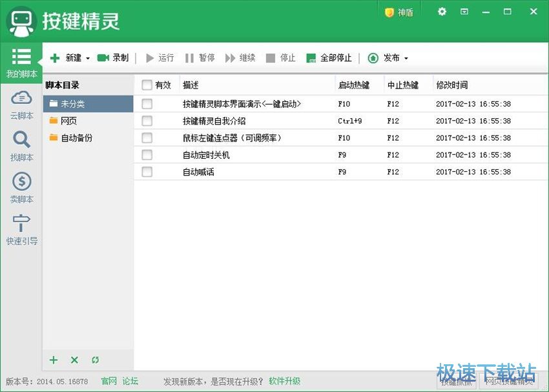Refresh the script directory list

coord(95,360)
